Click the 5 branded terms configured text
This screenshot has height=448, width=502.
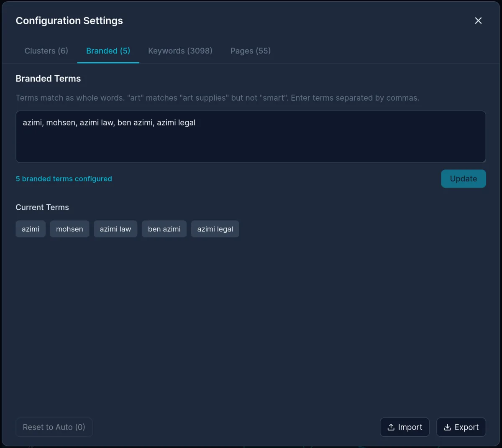pyautogui.click(x=64, y=178)
